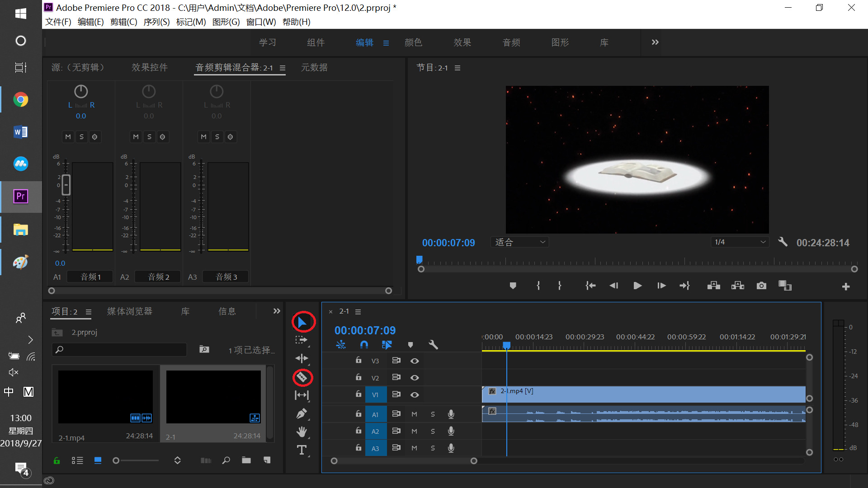Select the Hand tool
This screenshot has height=488, width=868.
click(x=302, y=432)
